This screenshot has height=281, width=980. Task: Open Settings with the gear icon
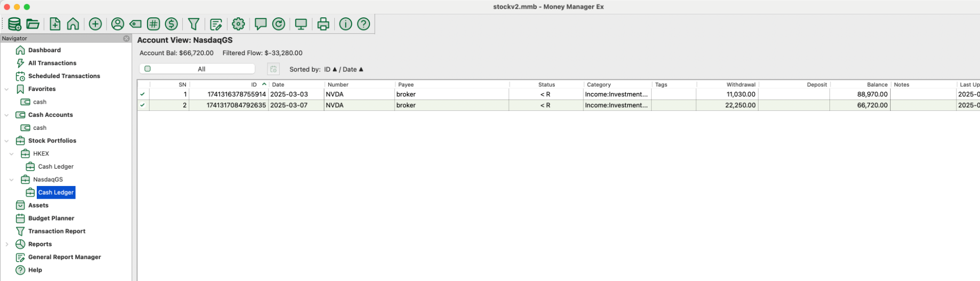pyautogui.click(x=238, y=24)
